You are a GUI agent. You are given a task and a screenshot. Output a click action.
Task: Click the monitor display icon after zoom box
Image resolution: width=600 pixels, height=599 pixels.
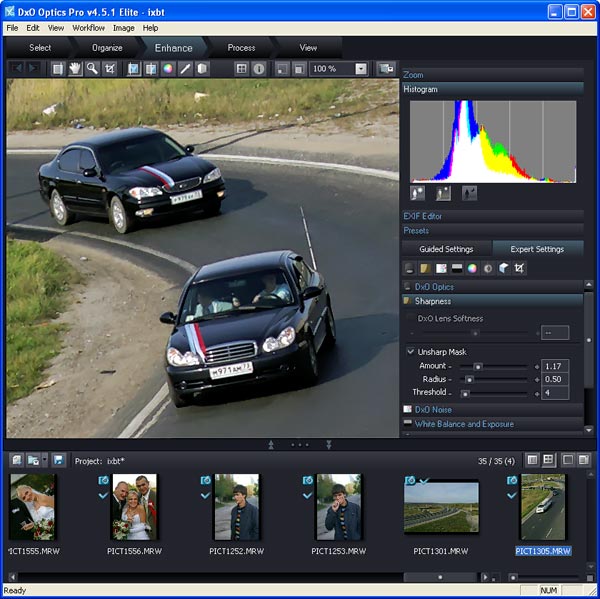[386, 69]
